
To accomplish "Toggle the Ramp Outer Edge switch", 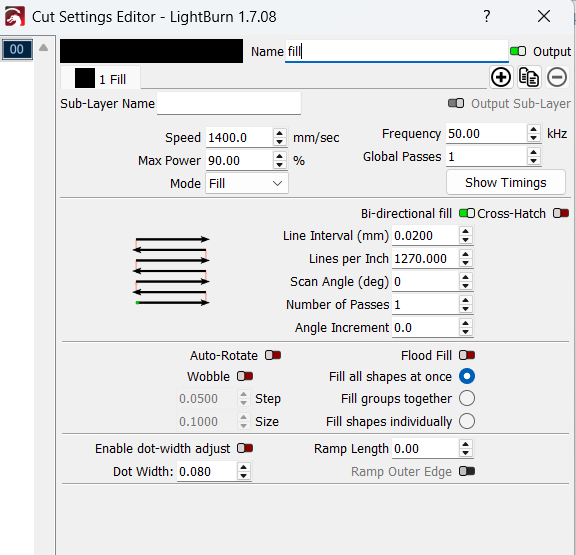I will (x=467, y=471).
